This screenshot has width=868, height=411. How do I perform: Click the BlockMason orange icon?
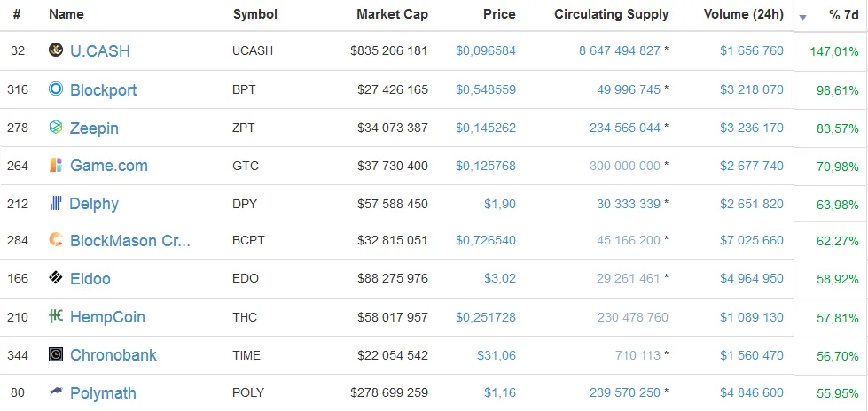56,239
